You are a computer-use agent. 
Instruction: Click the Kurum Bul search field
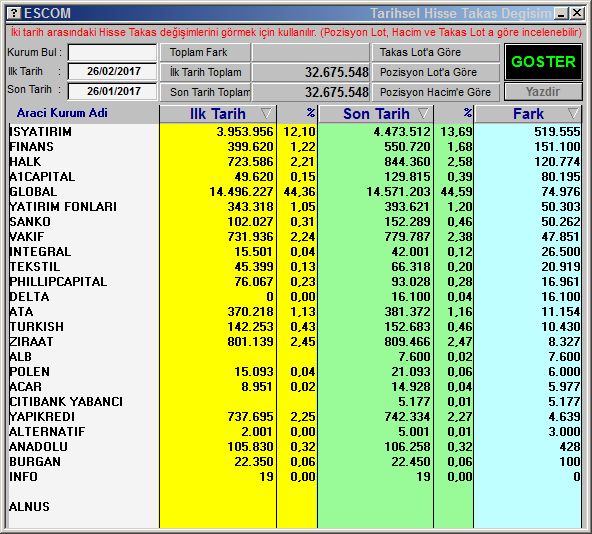click(112, 52)
